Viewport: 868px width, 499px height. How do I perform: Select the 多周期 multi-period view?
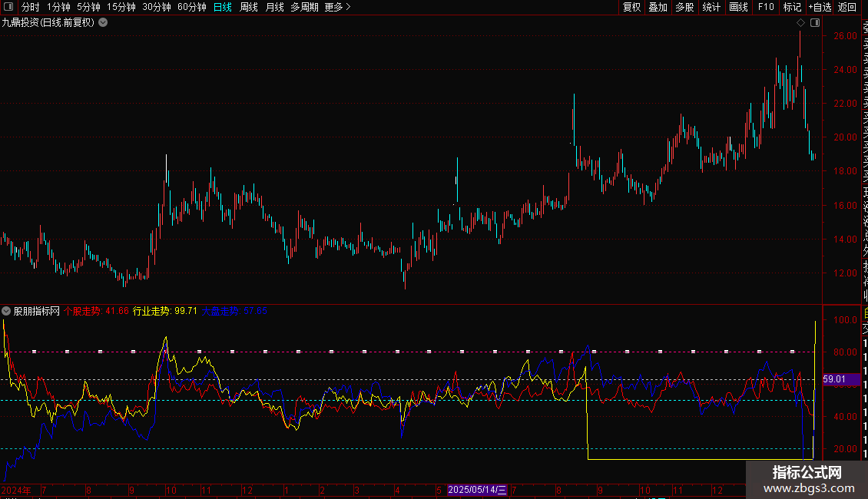point(304,7)
